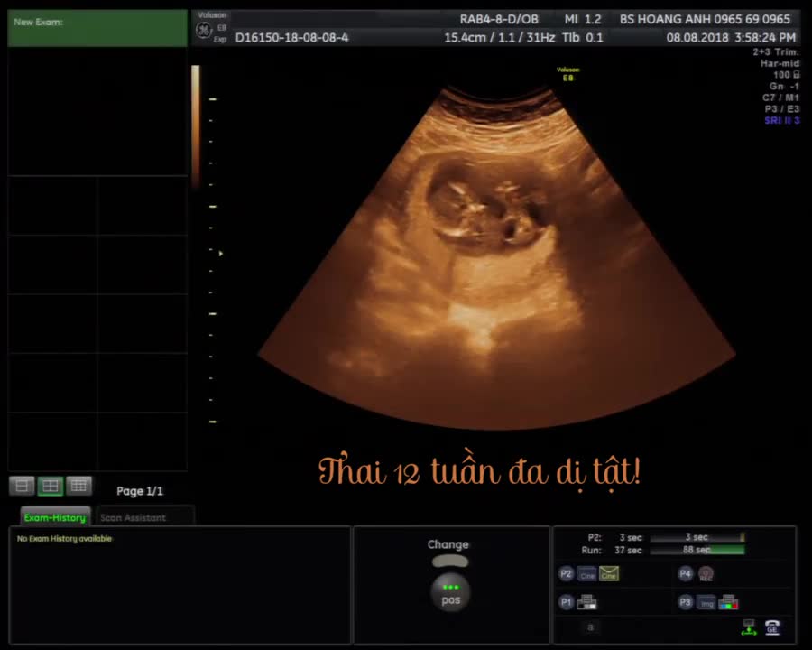Click the P2 3 sec progress bar

click(x=697, y=537)
